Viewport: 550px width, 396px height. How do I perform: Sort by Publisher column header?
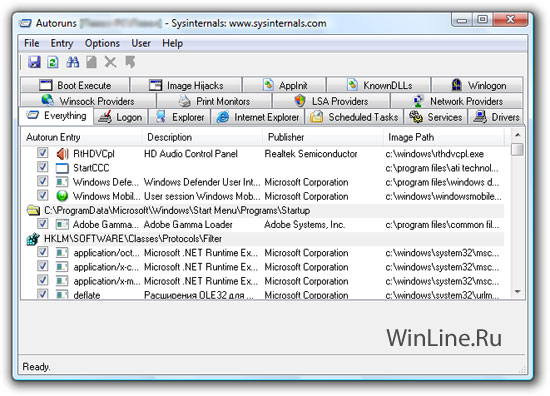(323, 137)
